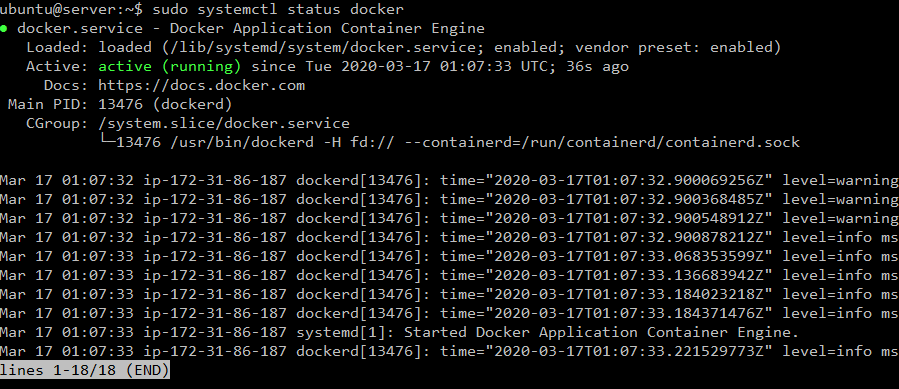
Task: Click the 'Docker Application Container Engine' service title
Action: pyautogui.click(x=327, y=29)
